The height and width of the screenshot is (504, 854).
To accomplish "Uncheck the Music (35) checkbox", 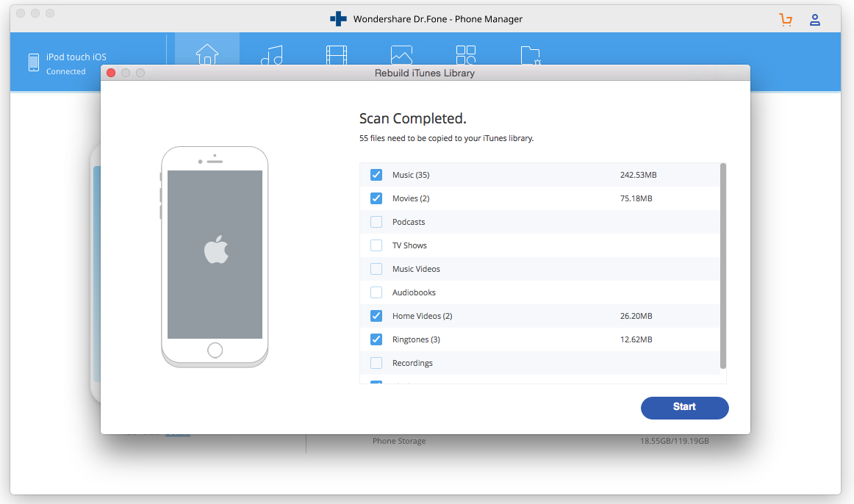I will (376, 175).
